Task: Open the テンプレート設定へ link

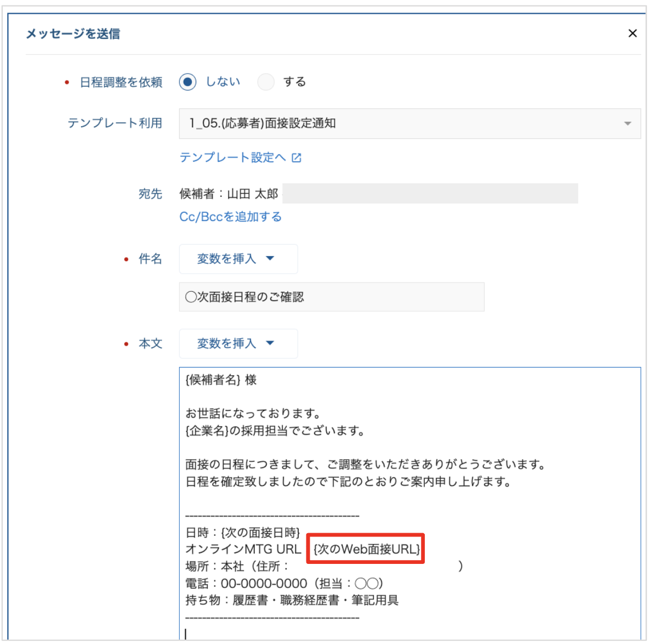Action: 233,158
